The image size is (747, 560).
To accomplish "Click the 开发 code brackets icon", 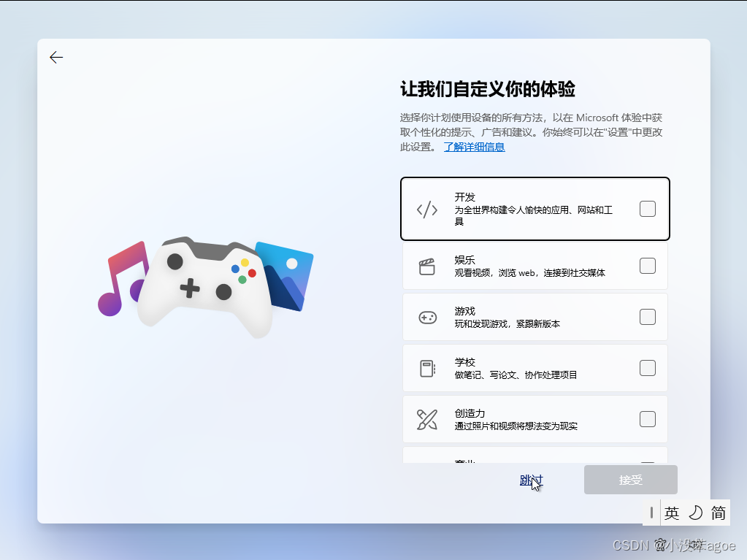I will pyautogui.click(x=427, y=209).
